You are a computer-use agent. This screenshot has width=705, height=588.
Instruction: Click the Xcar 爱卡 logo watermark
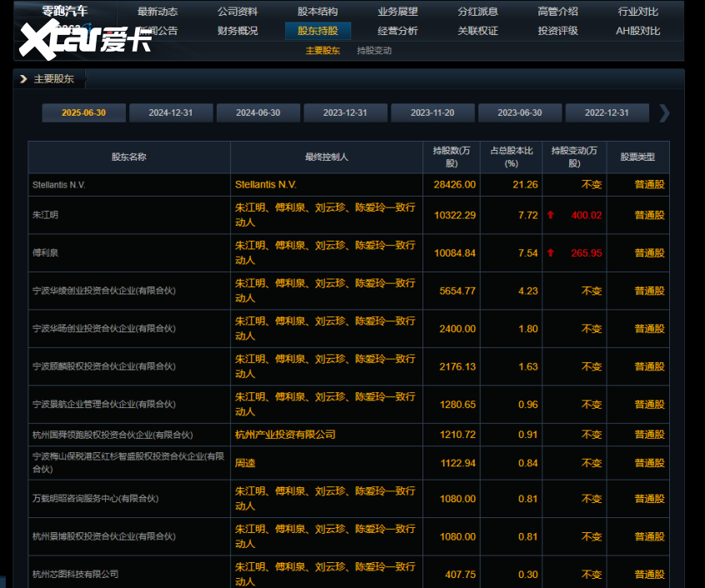[x=83, y=38]
